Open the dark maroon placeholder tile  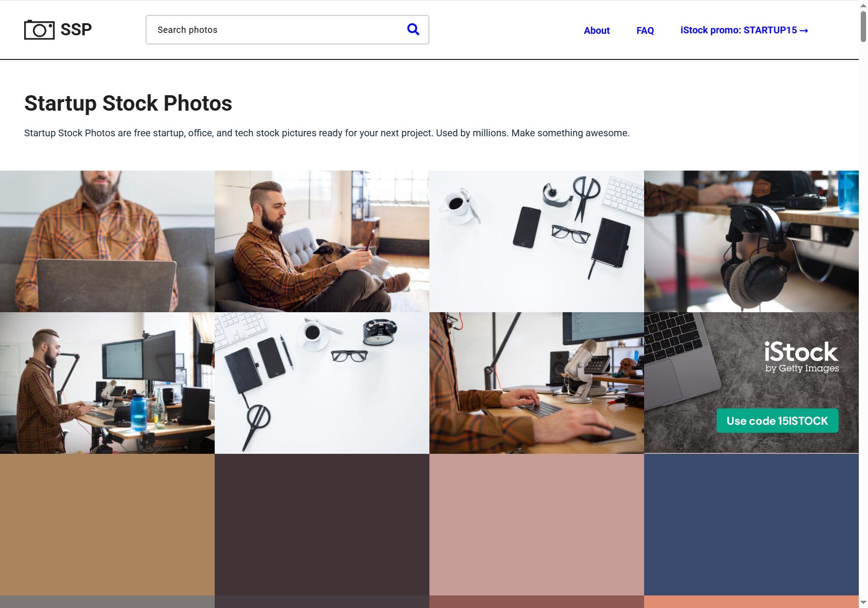click(x=322, y=524)
